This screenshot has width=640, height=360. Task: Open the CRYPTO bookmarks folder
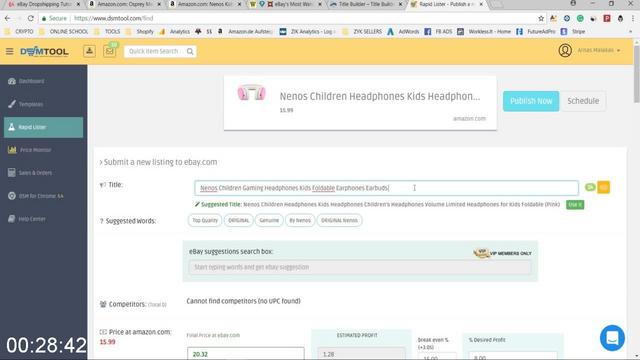[19, 31]
